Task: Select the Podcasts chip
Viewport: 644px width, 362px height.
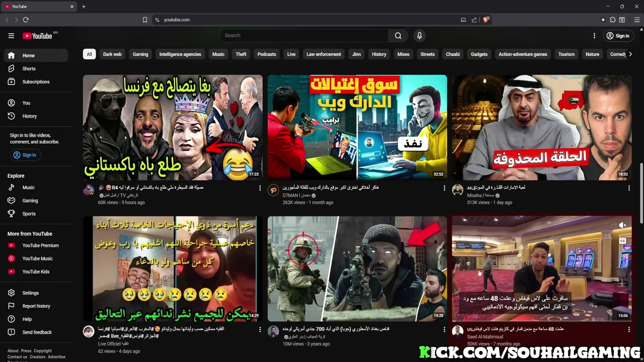Action: click(267, 54)
